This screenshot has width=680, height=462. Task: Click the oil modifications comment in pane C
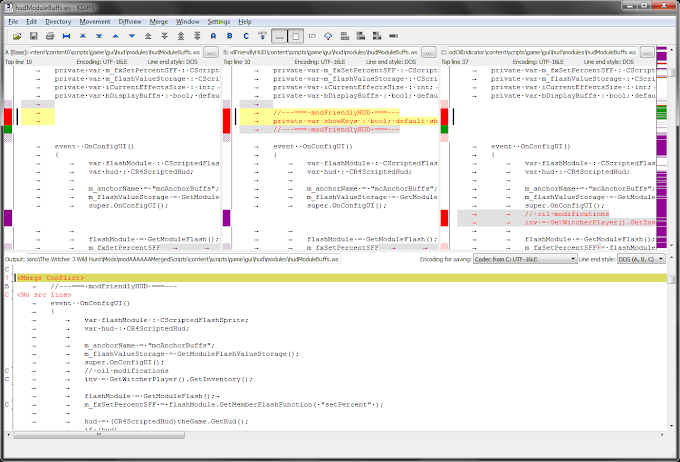click(566, 214)
